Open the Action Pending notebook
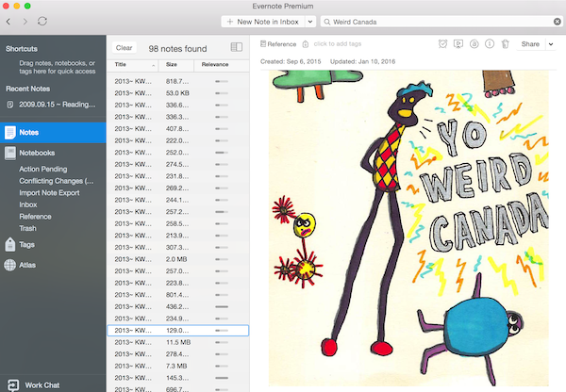Screen dimensions: 566x392 (43, 169)
